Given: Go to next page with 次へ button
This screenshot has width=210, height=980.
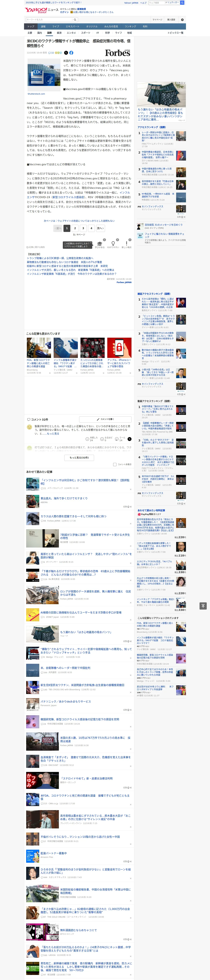Looking at the screenshot, I should click(100, 228).
